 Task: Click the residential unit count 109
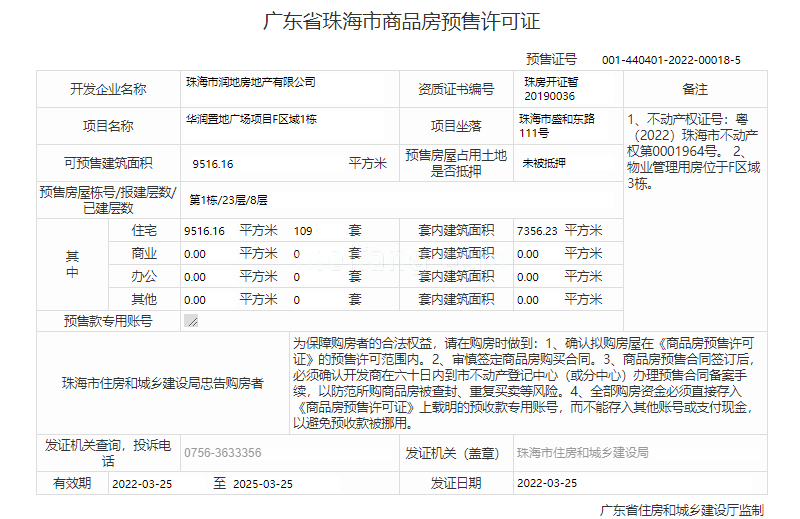tap(303, 231)
